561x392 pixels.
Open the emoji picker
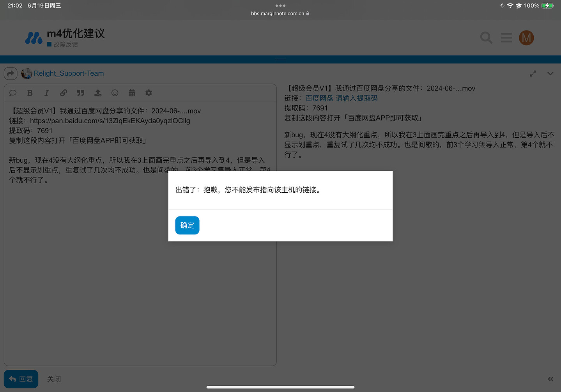pyautogui.click(x=115, y=93)
